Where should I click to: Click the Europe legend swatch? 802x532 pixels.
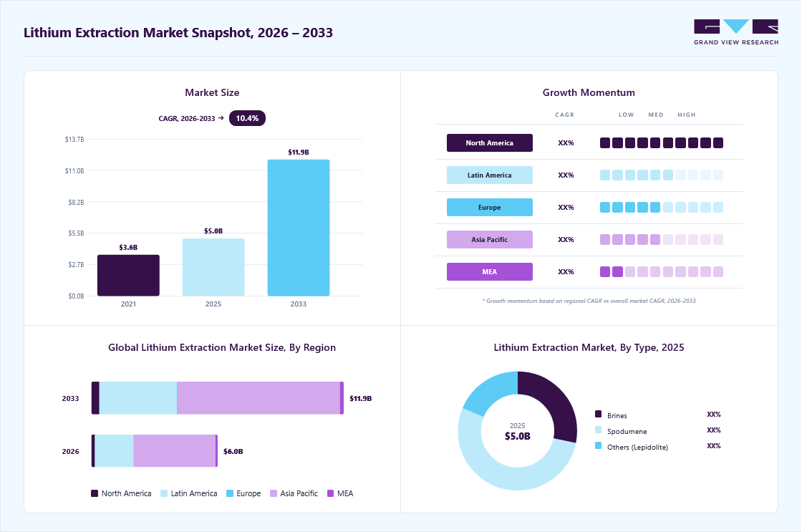click(x=230, y=493)
